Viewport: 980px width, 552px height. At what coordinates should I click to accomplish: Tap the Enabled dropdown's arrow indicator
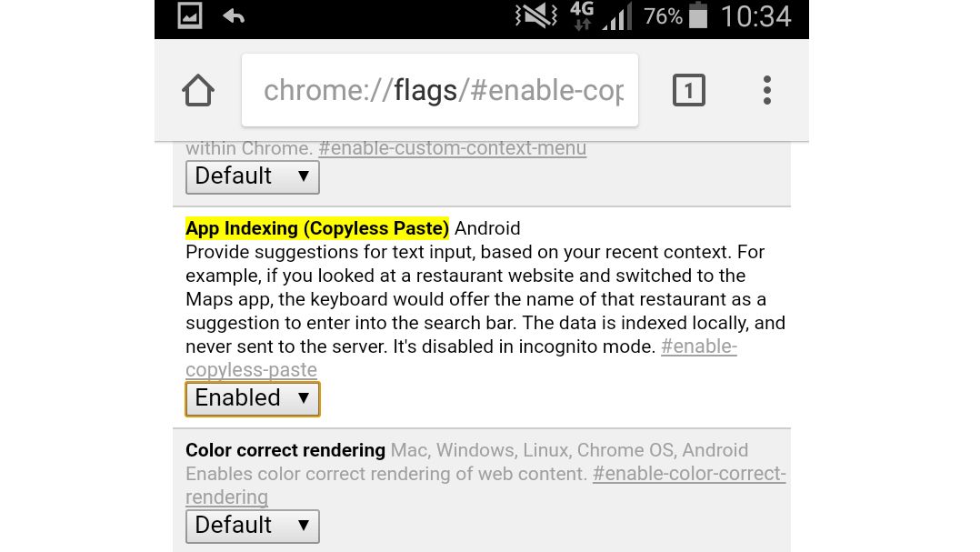click(x=304, y=398)
